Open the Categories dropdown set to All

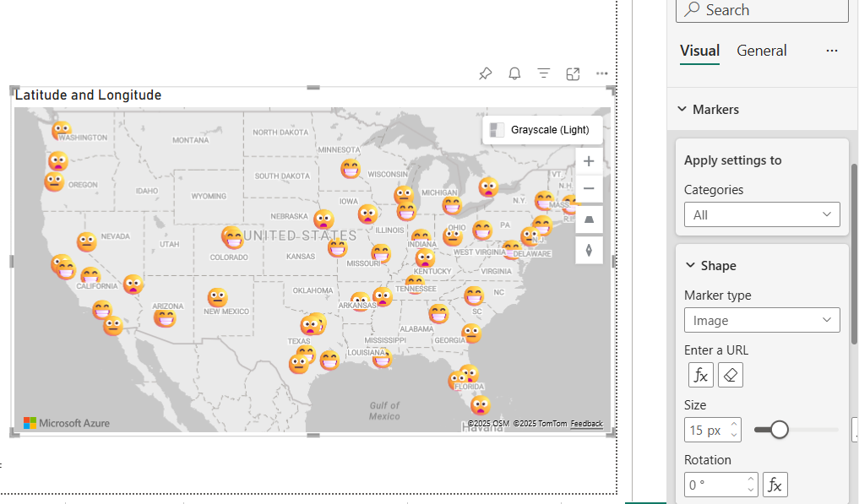point(762,214)
